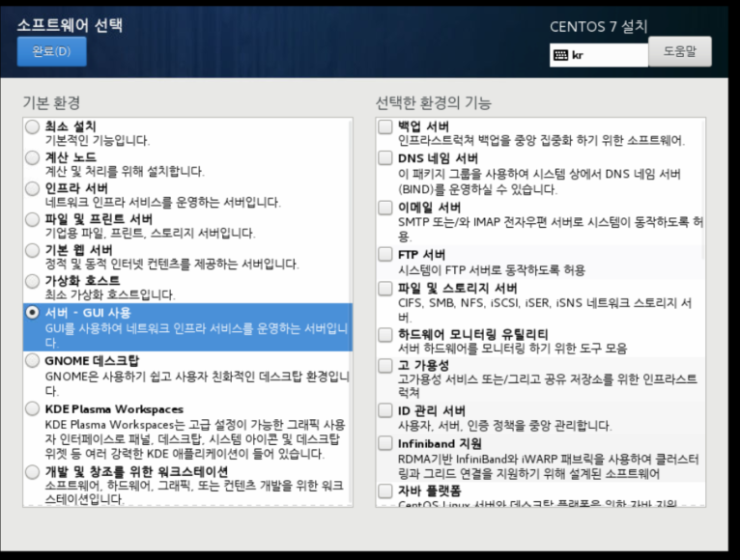Click the 계산 및 처리를 위해 설치합니다. text
Viewport: 740px width, 560px height.
coord(125,171)
